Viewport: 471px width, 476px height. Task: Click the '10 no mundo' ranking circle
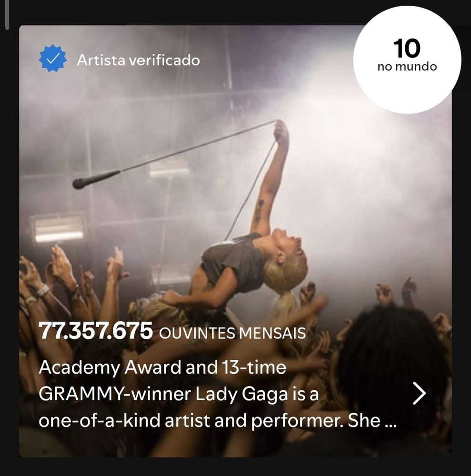(x=407, y=60)
